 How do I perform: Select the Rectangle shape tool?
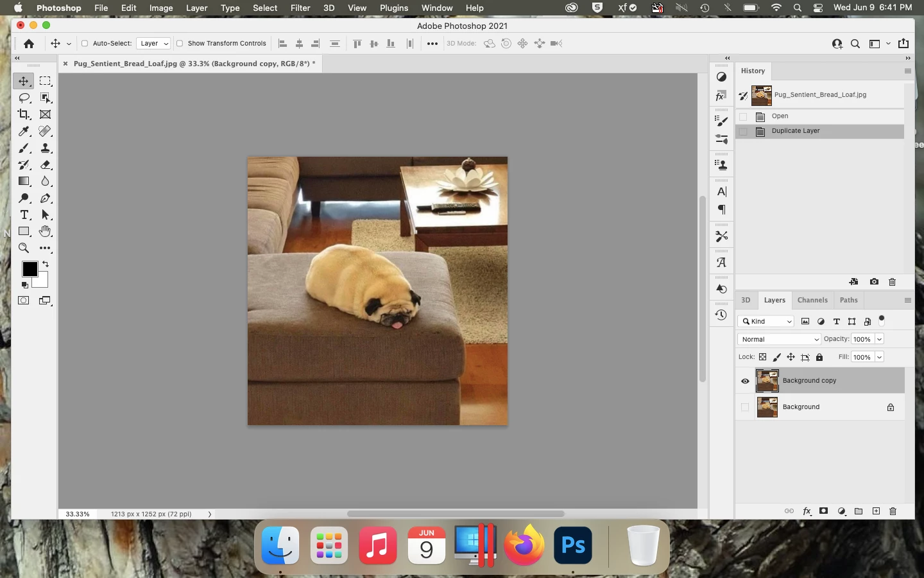click(24, 231)
